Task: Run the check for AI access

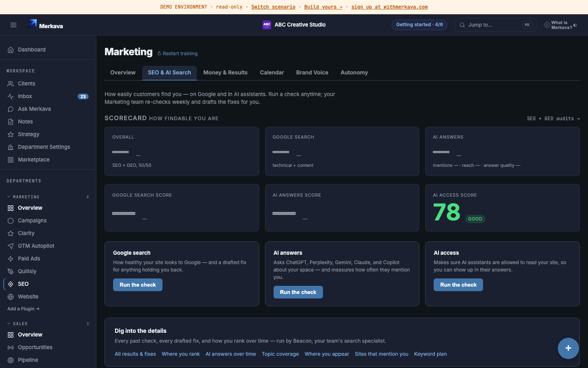Action: [x=458, y=285]
